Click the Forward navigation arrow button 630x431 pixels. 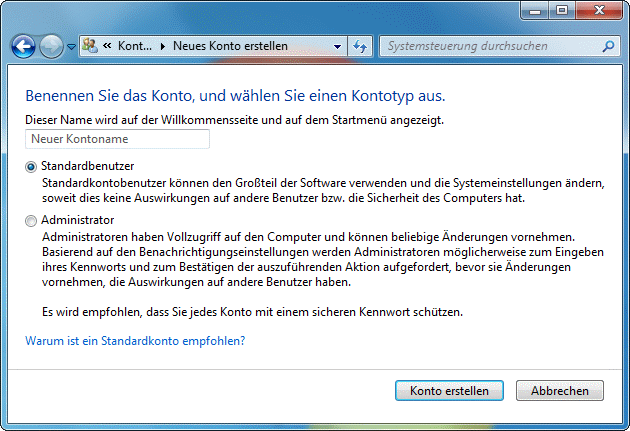click(51, 46)
